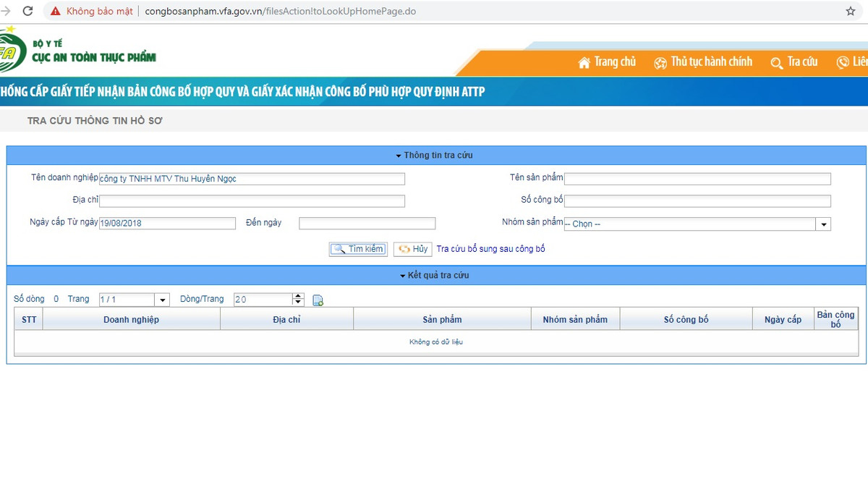Click the home icon beside Trang chủ
868x487 pixels.
(x=583, y=62)
